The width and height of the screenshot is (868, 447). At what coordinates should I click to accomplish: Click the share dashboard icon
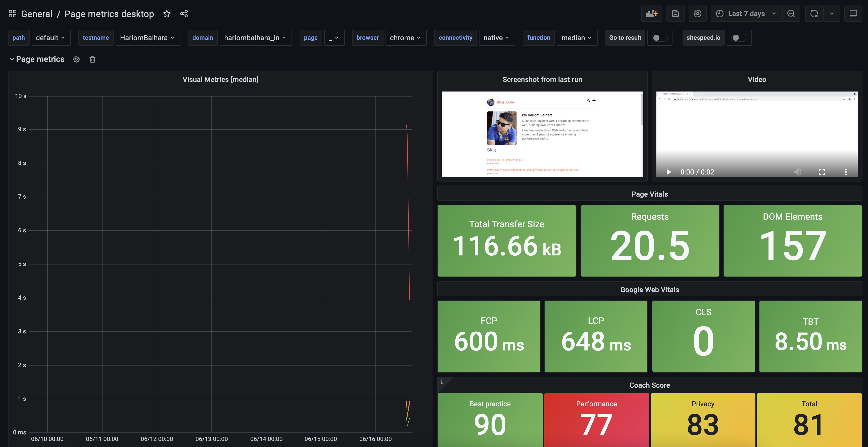(184, 14)
